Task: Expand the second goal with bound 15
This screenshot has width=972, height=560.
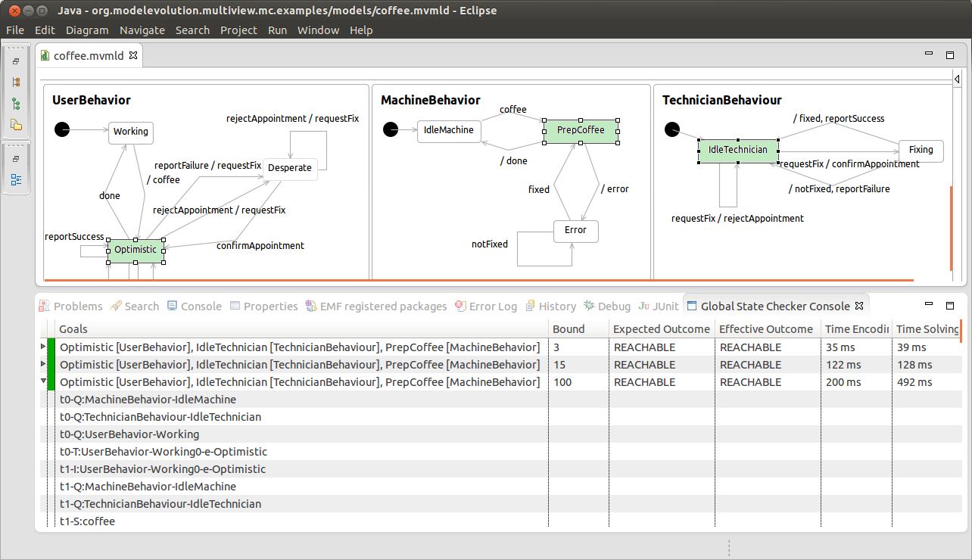Action: 43,364
